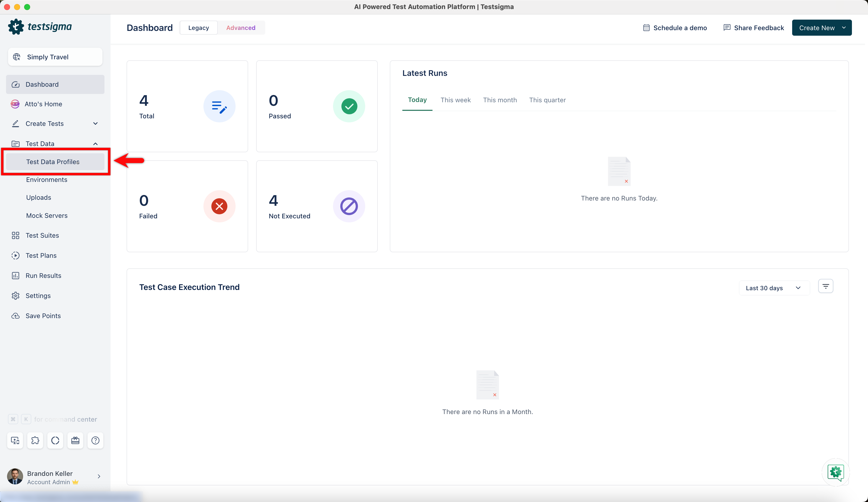Click the "Dashboard" page title in header

(x=149, y=28)
